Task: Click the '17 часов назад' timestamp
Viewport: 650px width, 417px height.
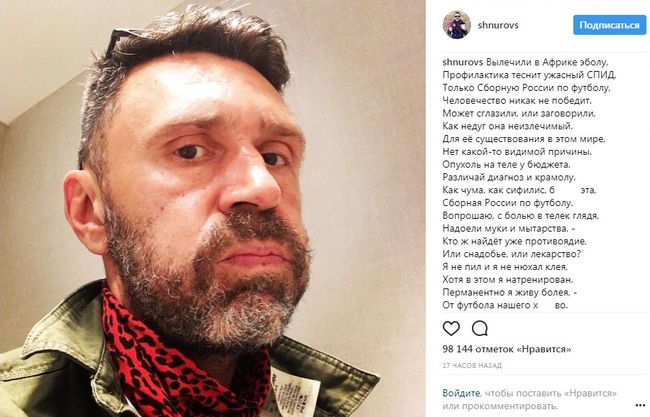Action: click(472, 365)
